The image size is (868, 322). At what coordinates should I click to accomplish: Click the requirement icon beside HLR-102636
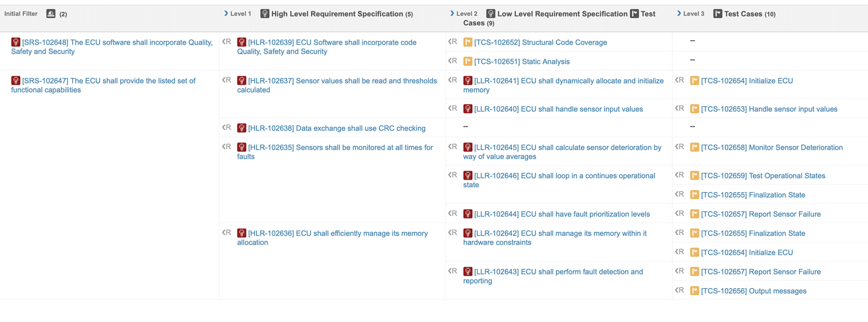click(241, 233)
